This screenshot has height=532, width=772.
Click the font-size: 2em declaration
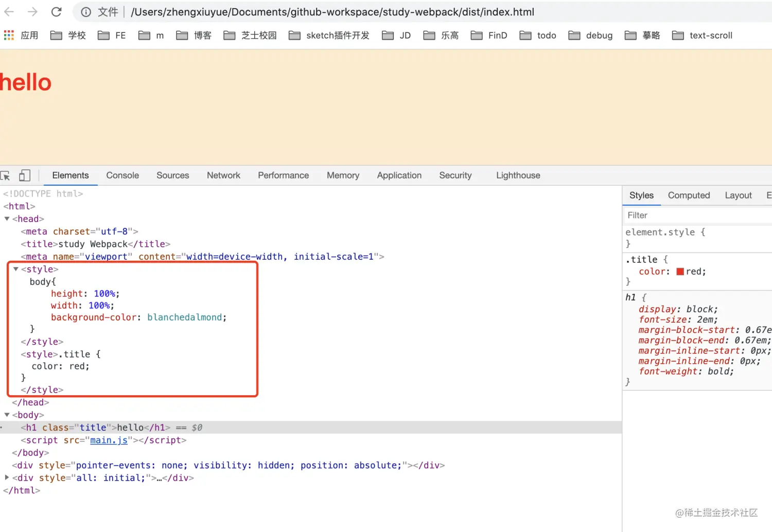tap(678, 320)
